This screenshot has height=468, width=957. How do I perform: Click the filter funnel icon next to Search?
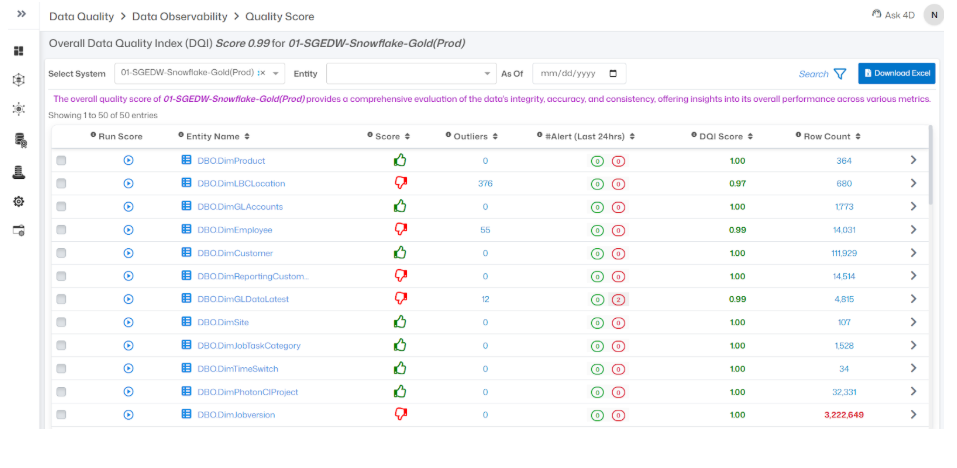click(x=840, y=74)
